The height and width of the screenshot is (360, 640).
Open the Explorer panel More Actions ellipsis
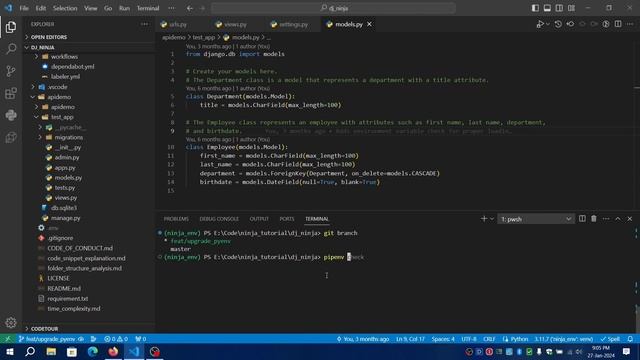(x=144, y=24)
